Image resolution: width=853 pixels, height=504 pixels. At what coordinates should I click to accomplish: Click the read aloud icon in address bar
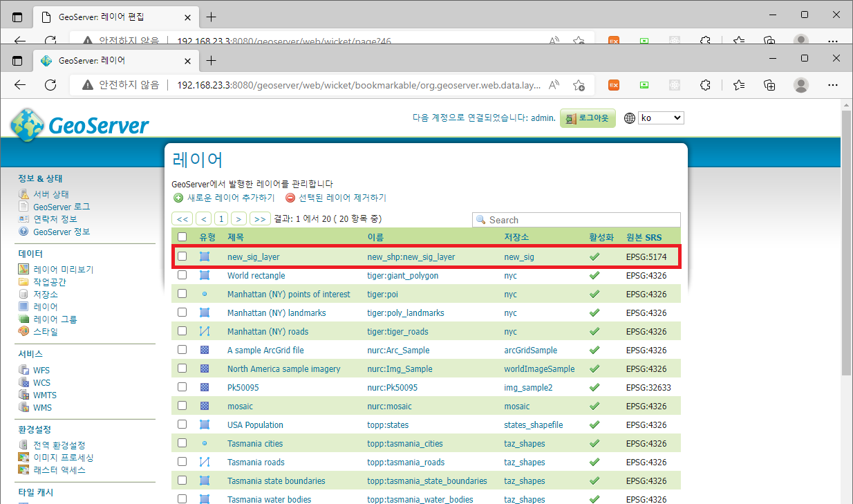pyautogui.click(x=554, y=85)
